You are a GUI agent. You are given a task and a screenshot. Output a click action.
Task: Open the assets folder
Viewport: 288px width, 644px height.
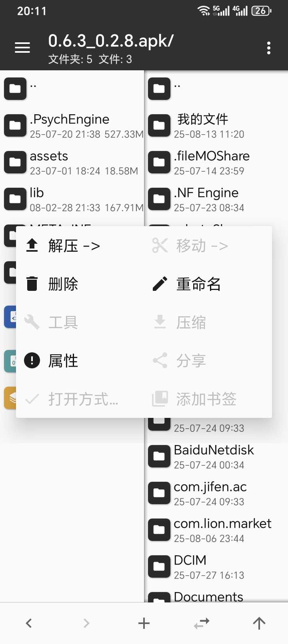coord(72,162)
